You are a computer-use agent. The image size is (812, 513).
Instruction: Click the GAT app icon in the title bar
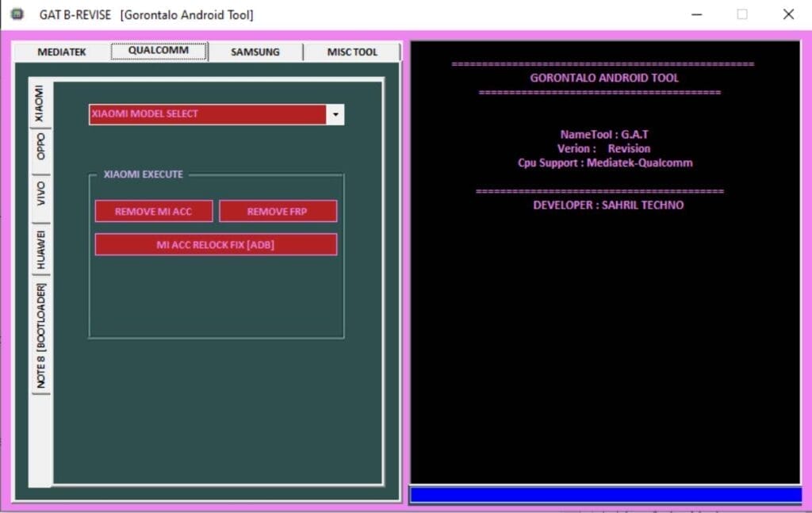pos(16,13)
